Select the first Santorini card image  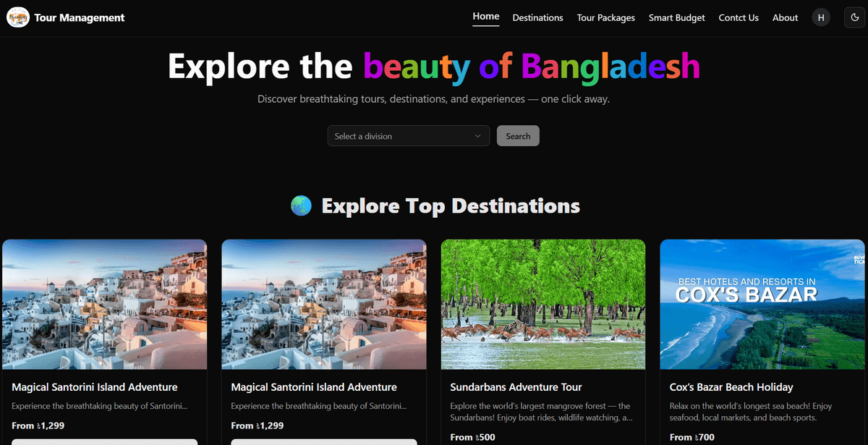tap(105, 305)
